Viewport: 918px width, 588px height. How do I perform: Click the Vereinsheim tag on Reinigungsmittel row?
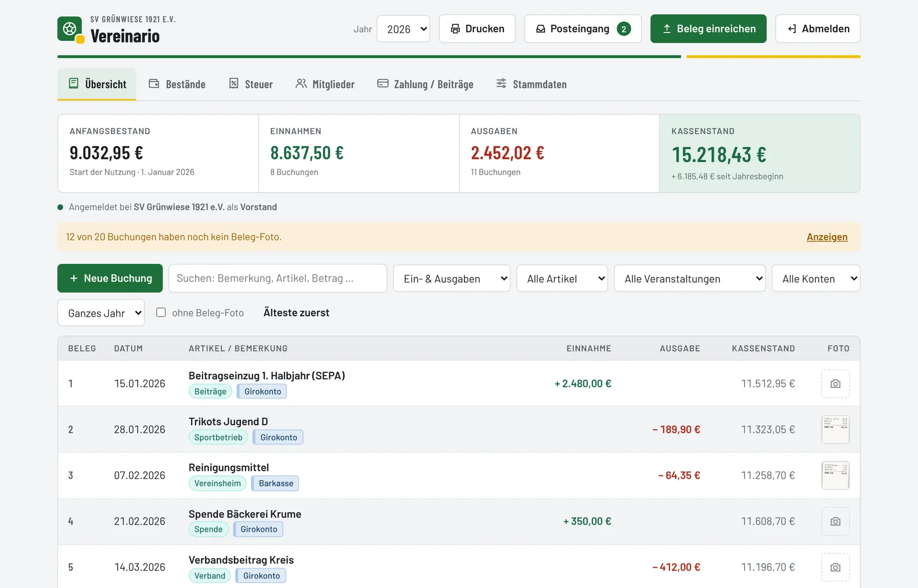(217, 483)
